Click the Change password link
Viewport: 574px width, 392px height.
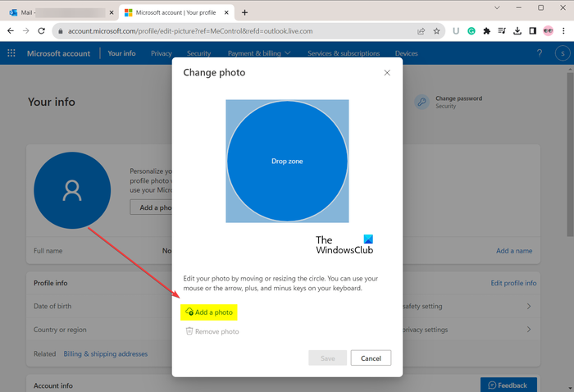tap(458, 98)
